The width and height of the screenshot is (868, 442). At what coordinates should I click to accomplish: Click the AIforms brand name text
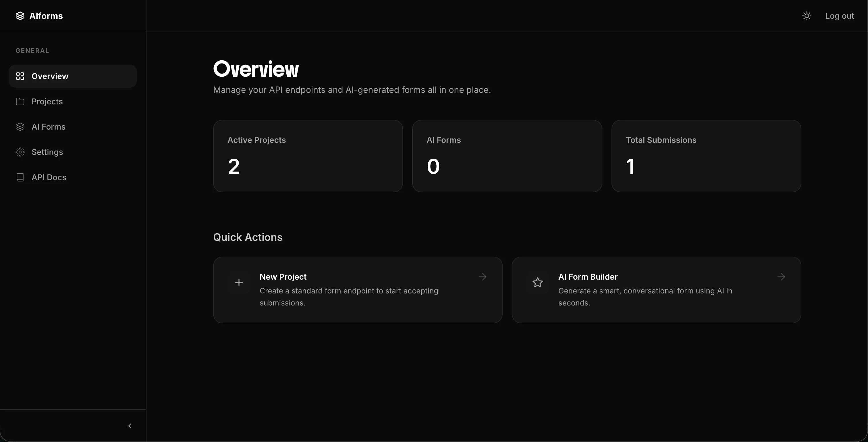point(46,16)
